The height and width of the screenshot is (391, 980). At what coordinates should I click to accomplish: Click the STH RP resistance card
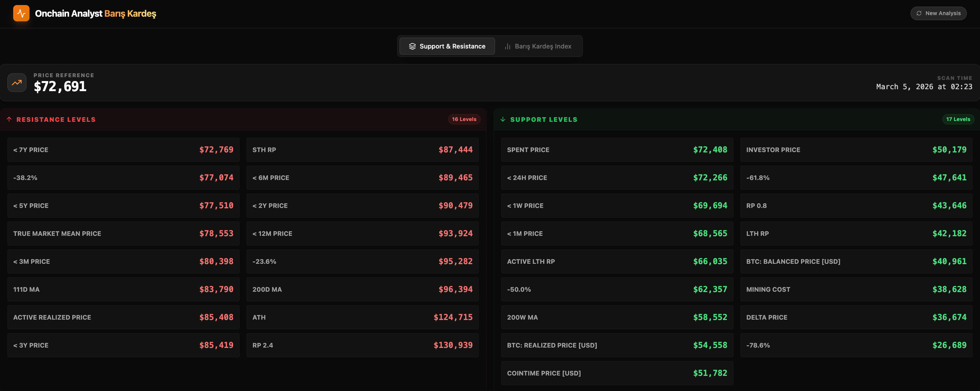pyautogui.click(x=362, y=150)
